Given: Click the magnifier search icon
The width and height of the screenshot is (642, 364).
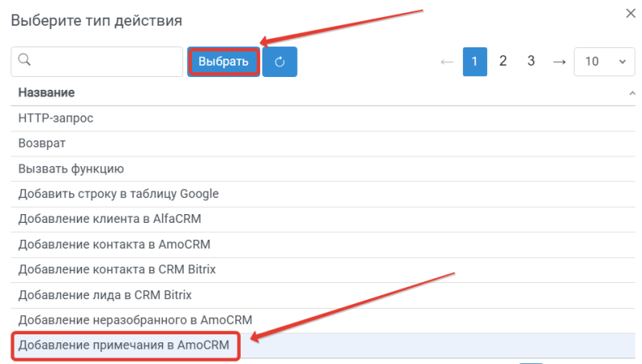Looking at the screenshot, I should point(25,59).
